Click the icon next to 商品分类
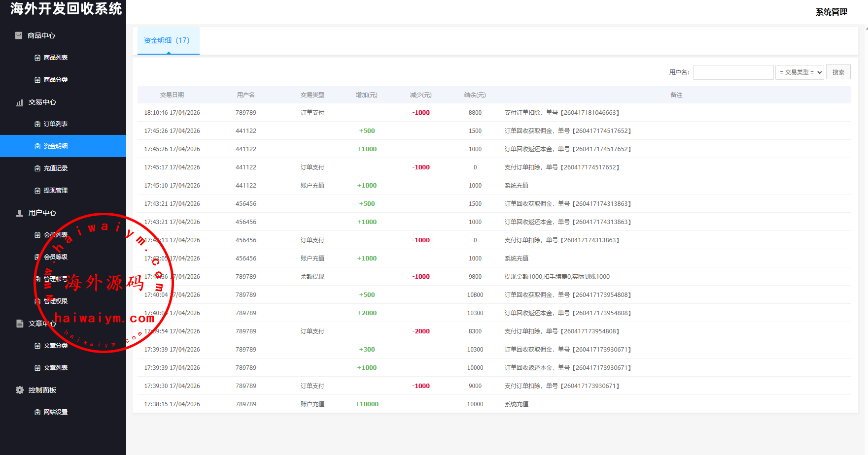Viewport: 868px width, 455px height. (37, 80)
